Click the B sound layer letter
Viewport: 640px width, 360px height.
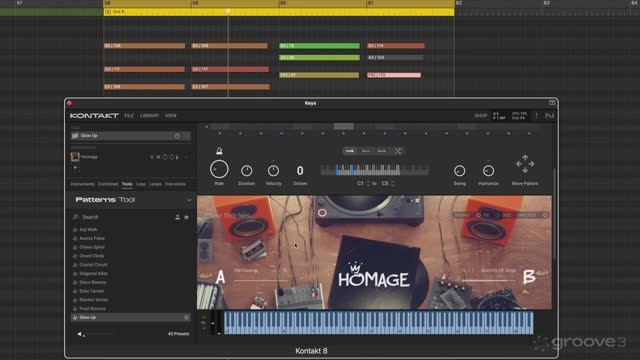pyautogui.click(x=529, y=277)
